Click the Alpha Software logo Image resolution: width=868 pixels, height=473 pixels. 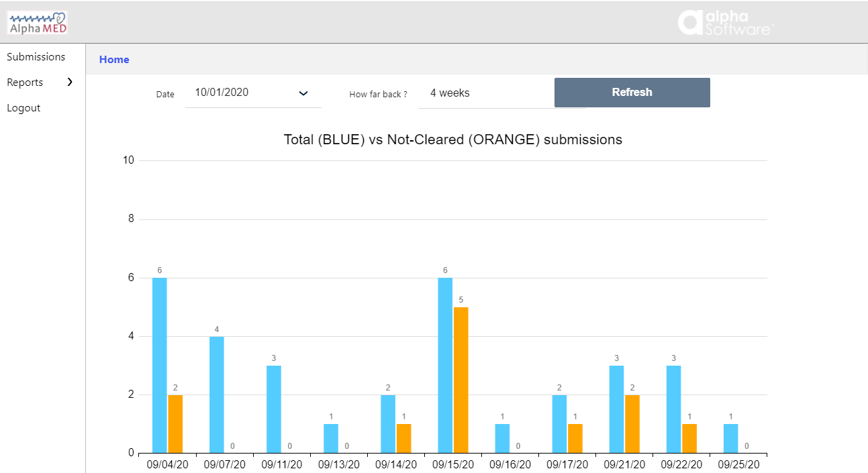pos(726,22)
